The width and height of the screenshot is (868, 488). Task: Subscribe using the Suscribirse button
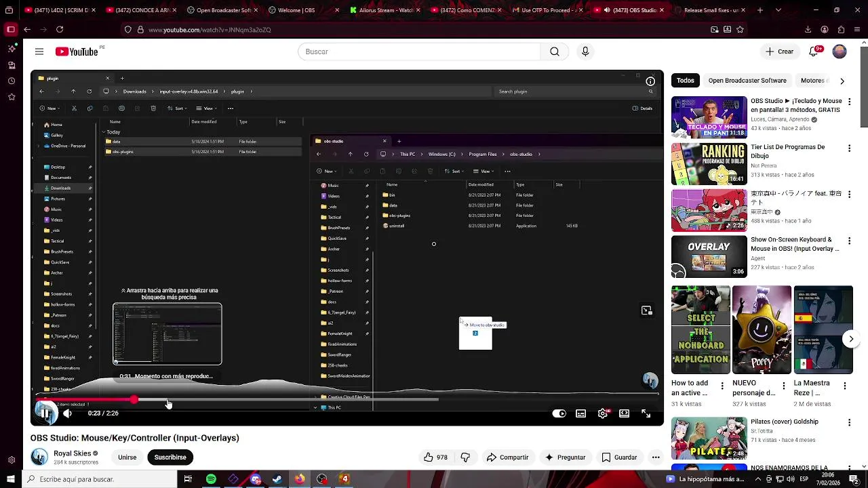click(170, 457)
